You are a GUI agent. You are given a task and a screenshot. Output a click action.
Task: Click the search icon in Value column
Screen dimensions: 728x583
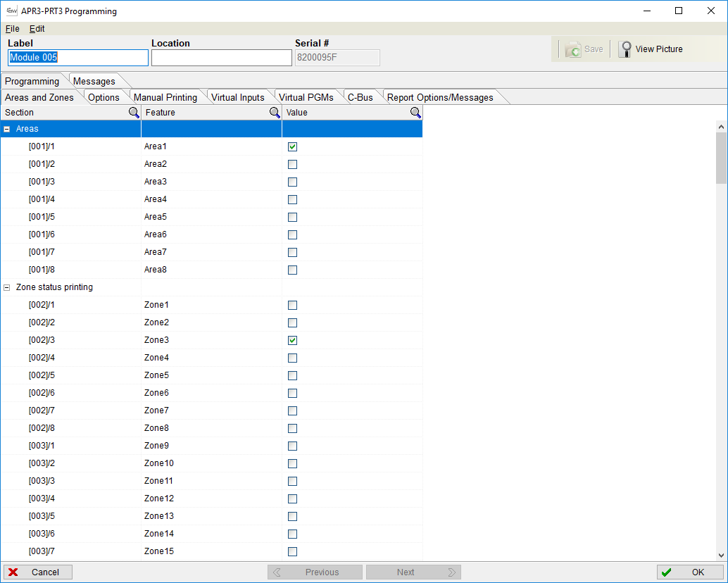(415, 113)
